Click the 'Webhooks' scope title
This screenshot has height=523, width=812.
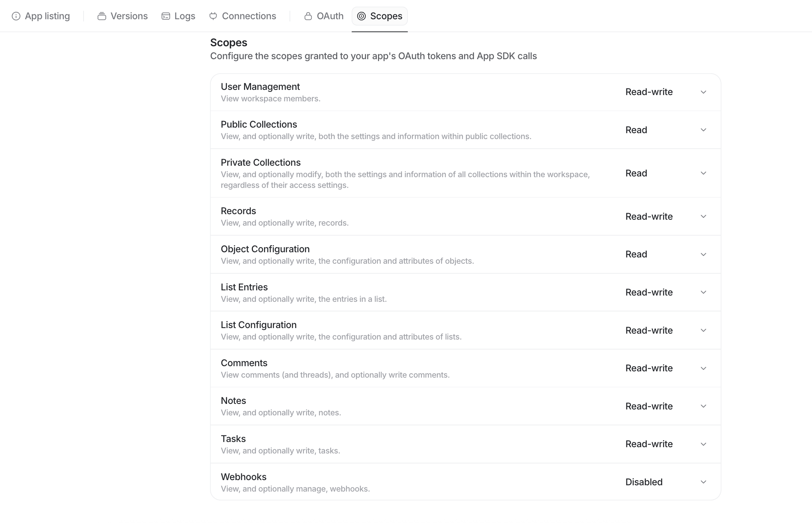point(244,477)
